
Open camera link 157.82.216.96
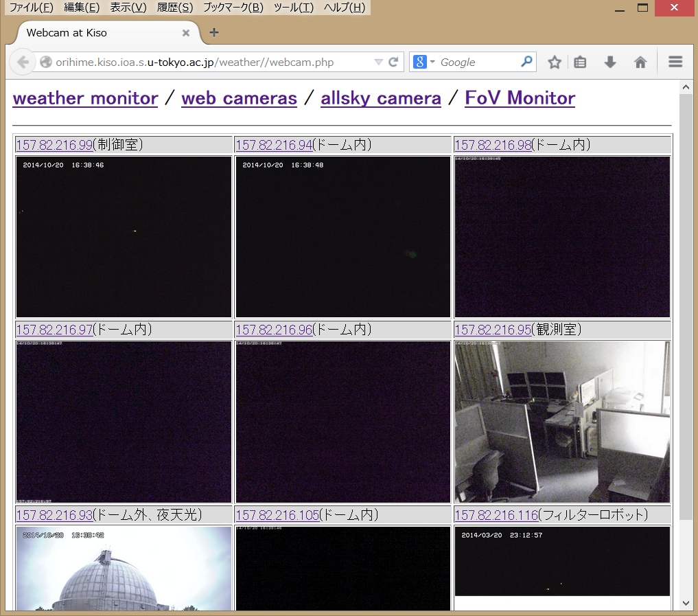(275, 330)
